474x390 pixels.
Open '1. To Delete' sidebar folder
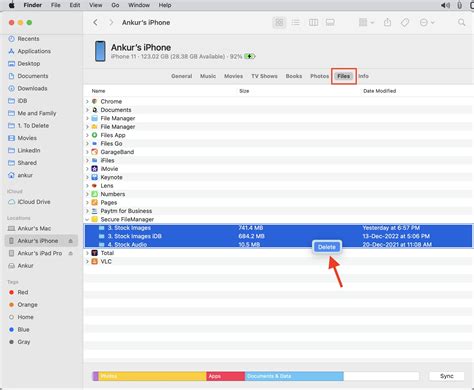28,126
